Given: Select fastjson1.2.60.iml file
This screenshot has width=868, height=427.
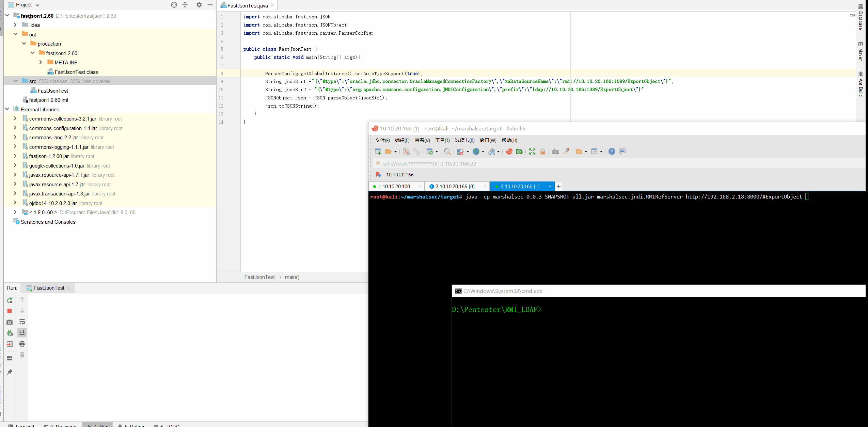Looking at the screenshot, I should click(48, 100).
